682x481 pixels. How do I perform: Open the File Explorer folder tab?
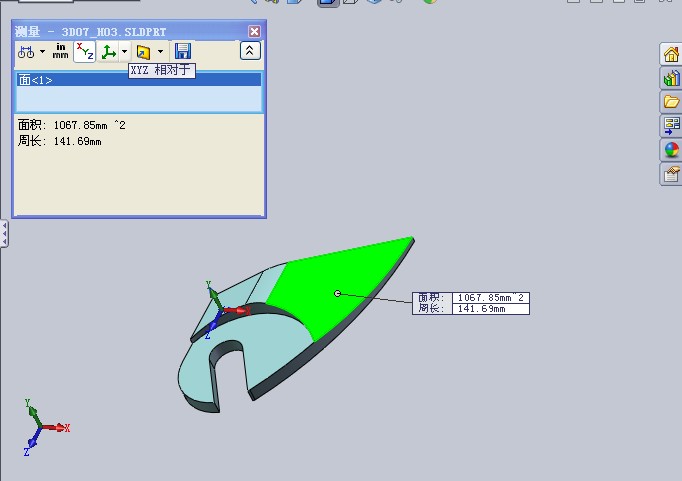pyautogui.click(x=671, y=102)
